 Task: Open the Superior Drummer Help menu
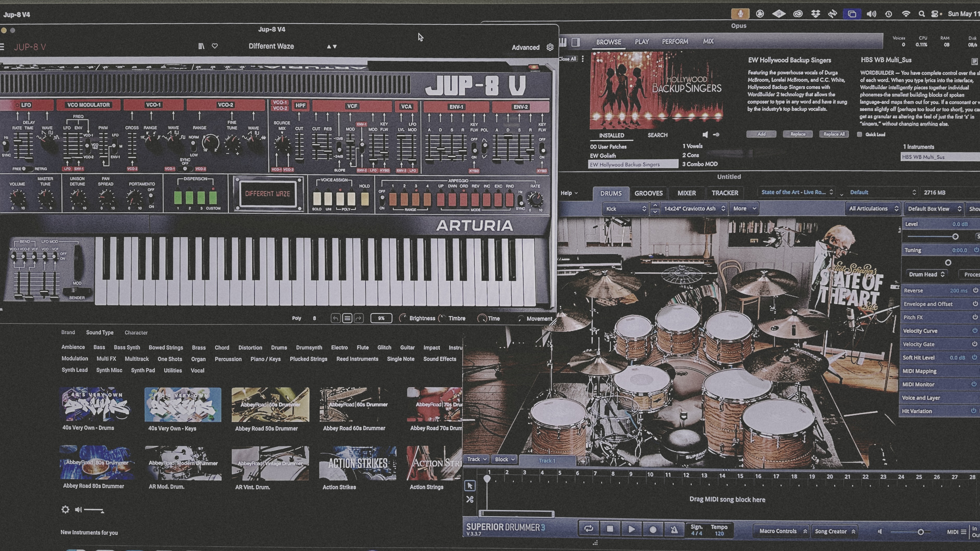tap(569, 193)
